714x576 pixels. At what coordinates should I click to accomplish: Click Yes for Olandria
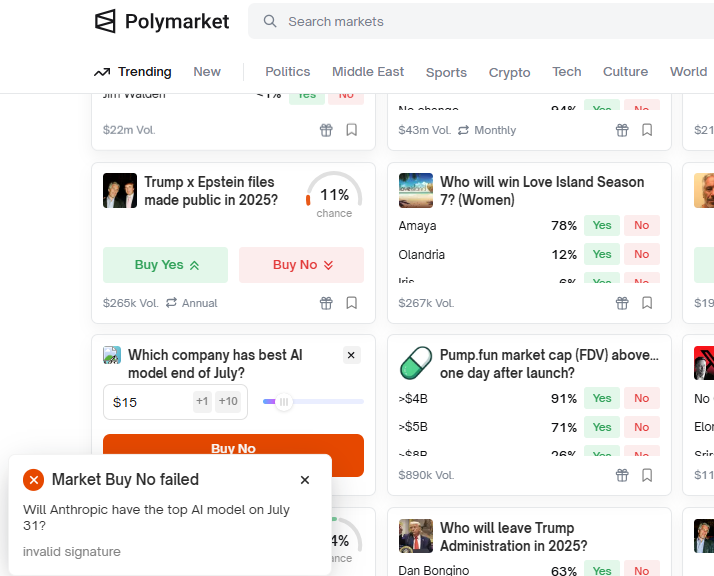click(x=602, y=255)
